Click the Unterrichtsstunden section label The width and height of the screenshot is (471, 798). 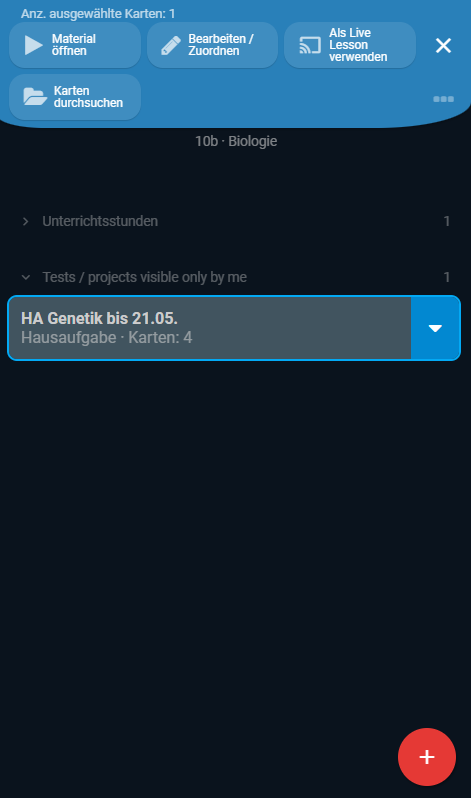point(100,221)
